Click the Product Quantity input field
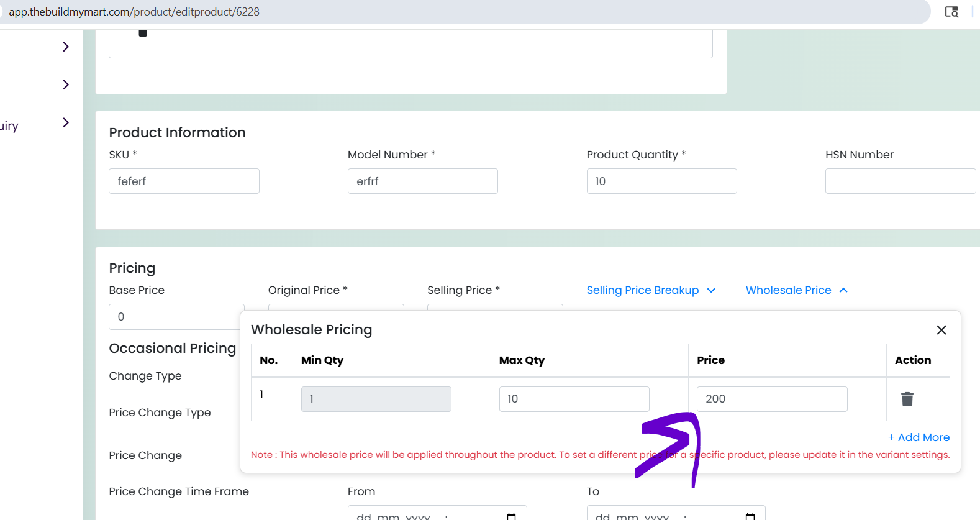The width and height of the screenshot is (980, 520). tap(662, 181)
